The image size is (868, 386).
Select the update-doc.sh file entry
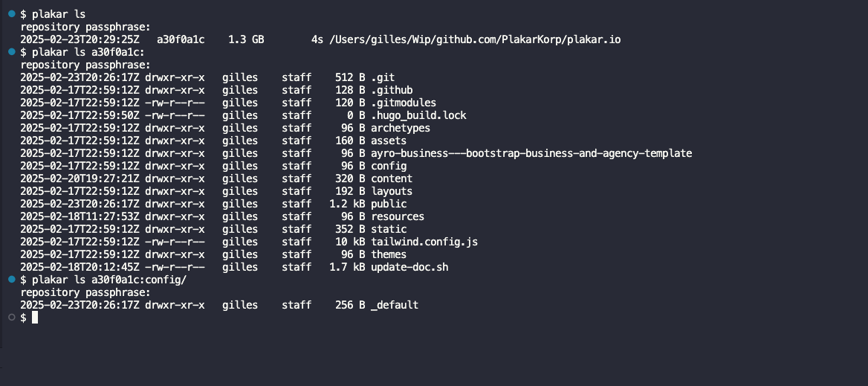(409, 267)
